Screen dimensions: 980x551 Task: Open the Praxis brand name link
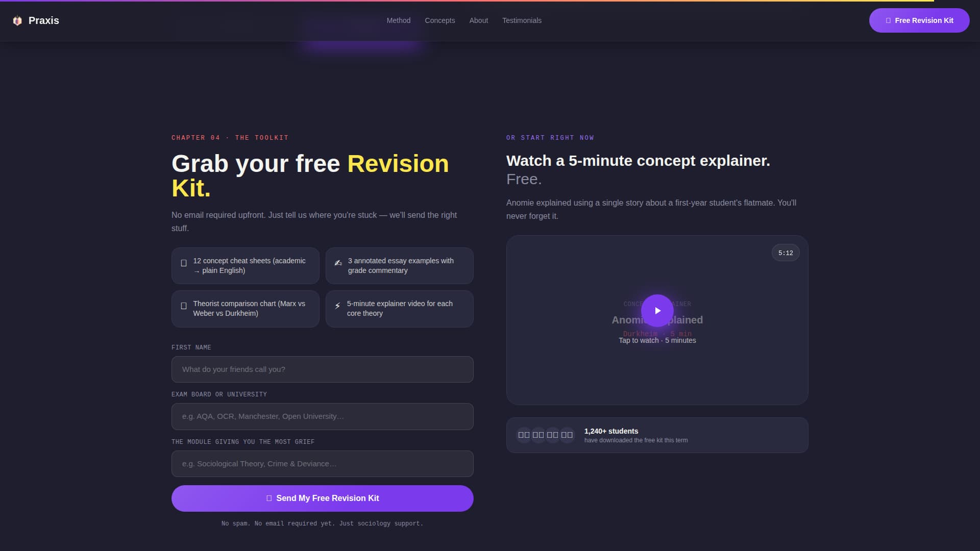[44, 20]
